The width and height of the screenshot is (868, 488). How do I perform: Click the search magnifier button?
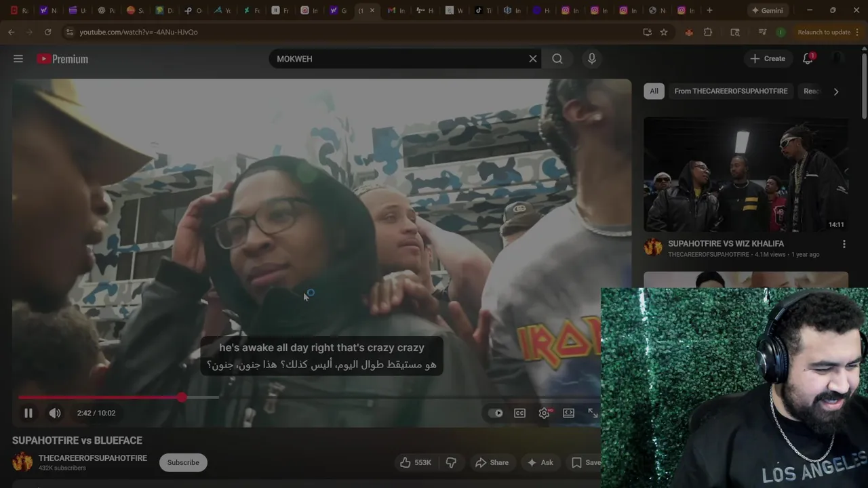(x=557, y=59)
